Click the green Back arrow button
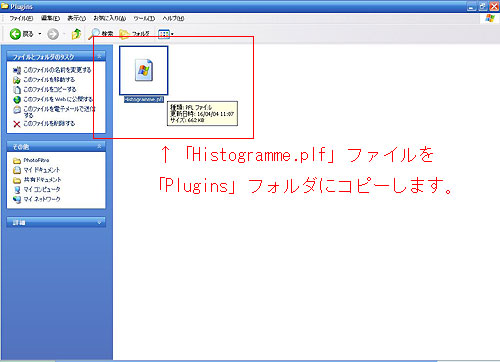This screenshot has height=362, width=500. 15,34
